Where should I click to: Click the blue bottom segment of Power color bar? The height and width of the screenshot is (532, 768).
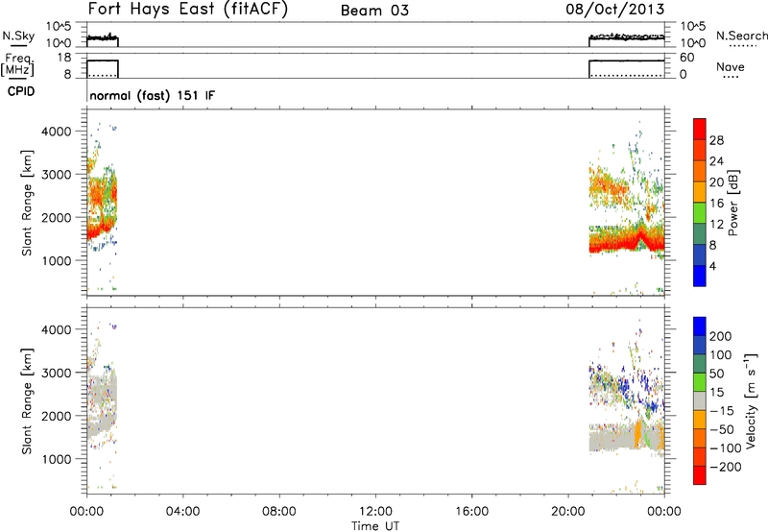click(x=700, y=276)
